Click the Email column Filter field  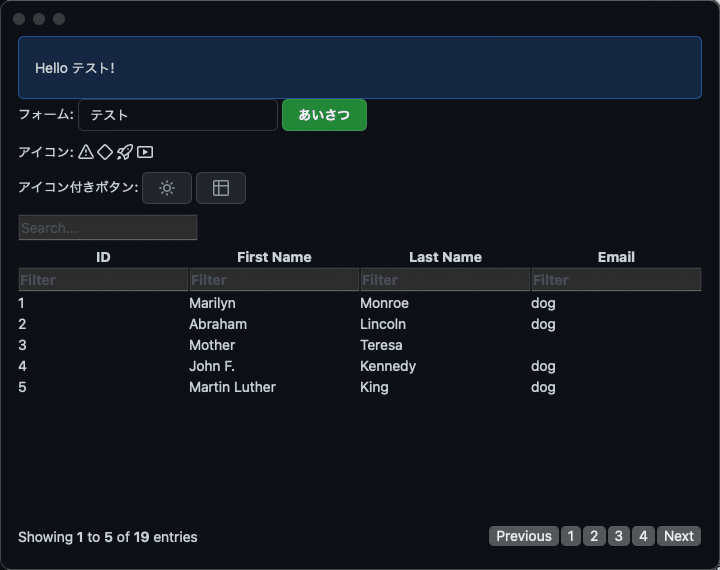coord(616,280)
